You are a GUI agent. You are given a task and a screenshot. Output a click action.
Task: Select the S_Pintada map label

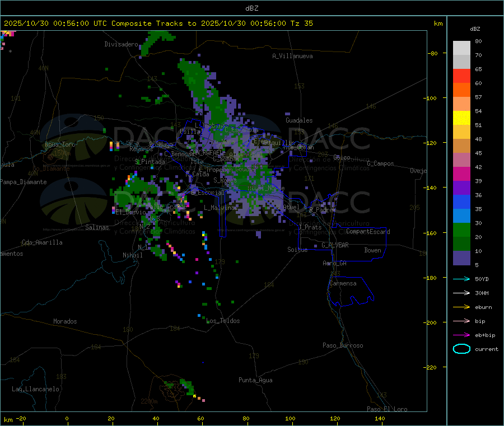(x=150, y=162)
